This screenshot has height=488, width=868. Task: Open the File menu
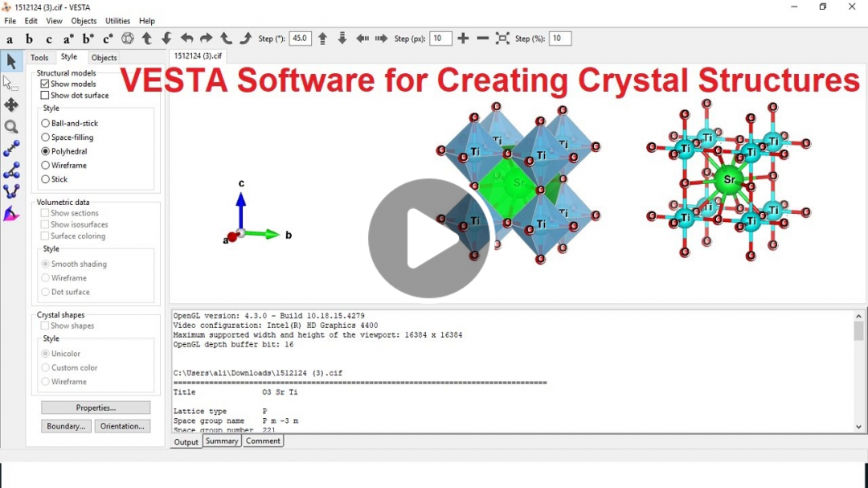pyautogui.click(x=10, y=21)
